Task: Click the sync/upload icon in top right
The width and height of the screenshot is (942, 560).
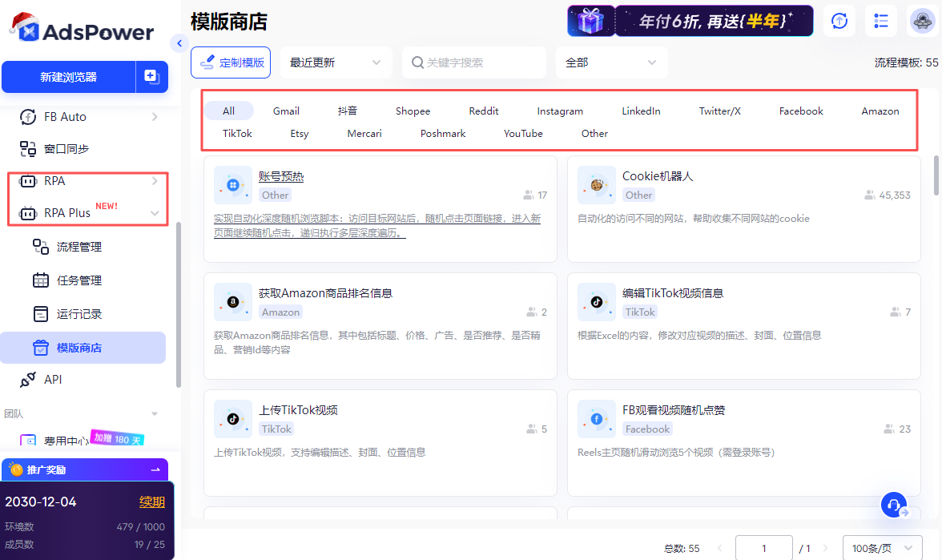Action: pyautogui.click(x=839, y=21)
